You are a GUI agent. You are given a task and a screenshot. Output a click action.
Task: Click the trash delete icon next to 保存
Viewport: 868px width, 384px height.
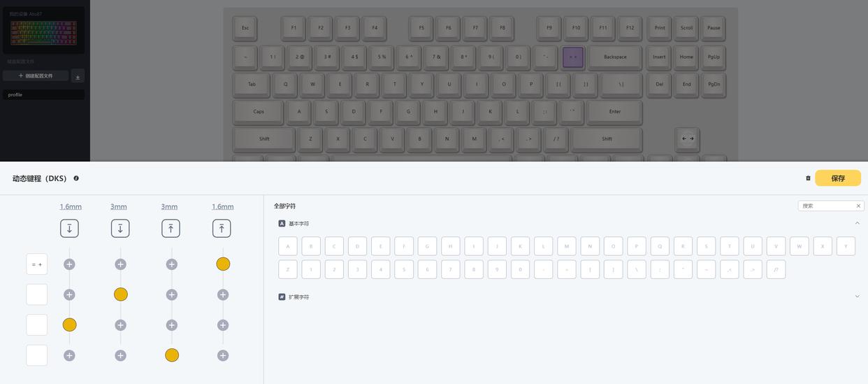pyautogui.click(x=808, y=178)
